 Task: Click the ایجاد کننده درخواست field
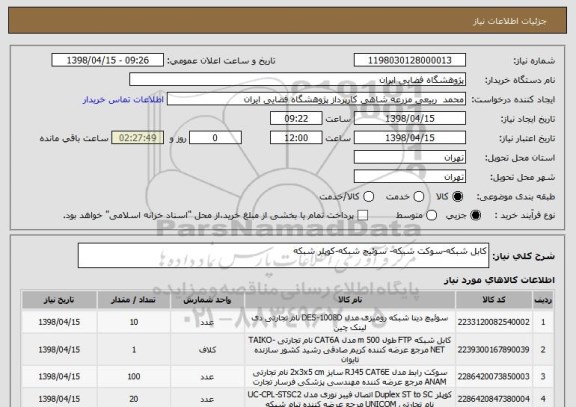[x=316, y=99]
